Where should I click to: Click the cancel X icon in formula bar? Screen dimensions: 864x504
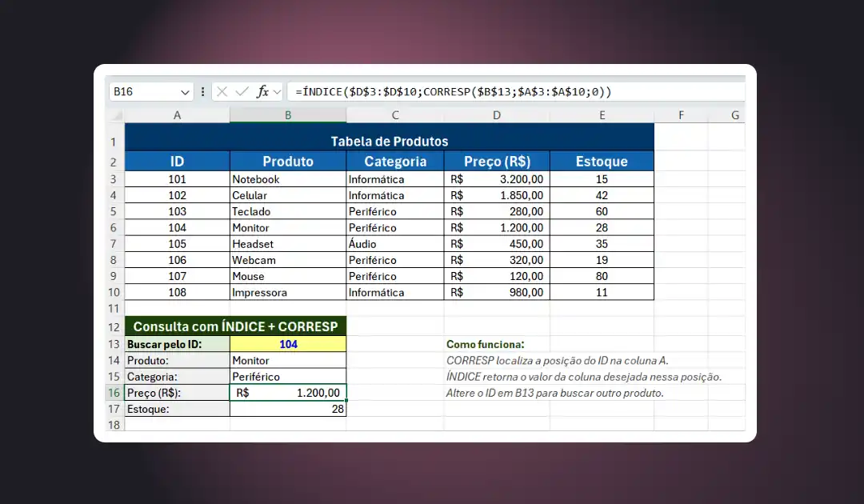pyautogui.click(x=222, y=92)
